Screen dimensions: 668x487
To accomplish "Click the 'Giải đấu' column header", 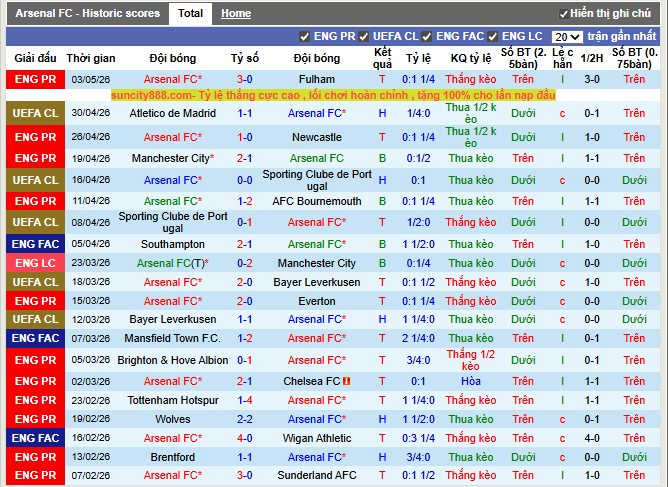I will point(35,58).
